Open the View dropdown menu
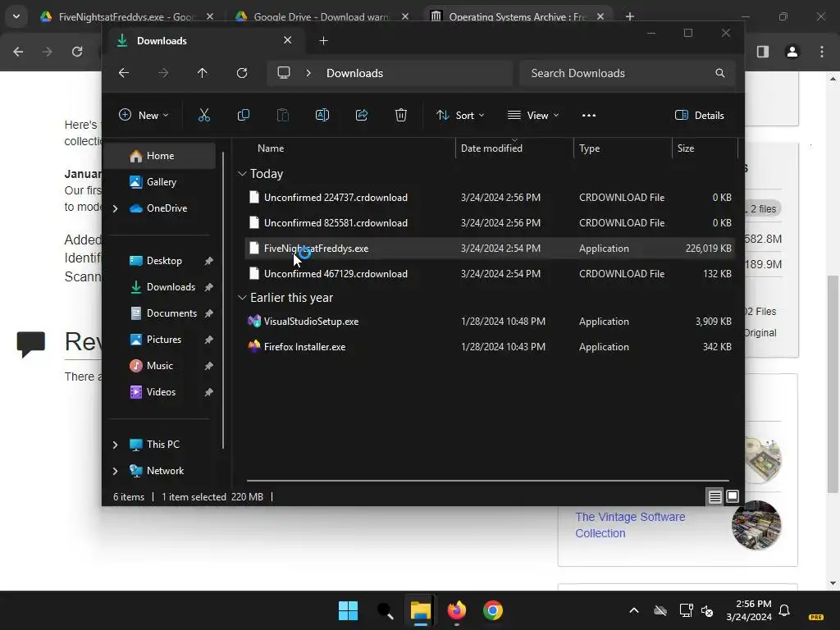This screenshot has height=630, width=840. 533,115
